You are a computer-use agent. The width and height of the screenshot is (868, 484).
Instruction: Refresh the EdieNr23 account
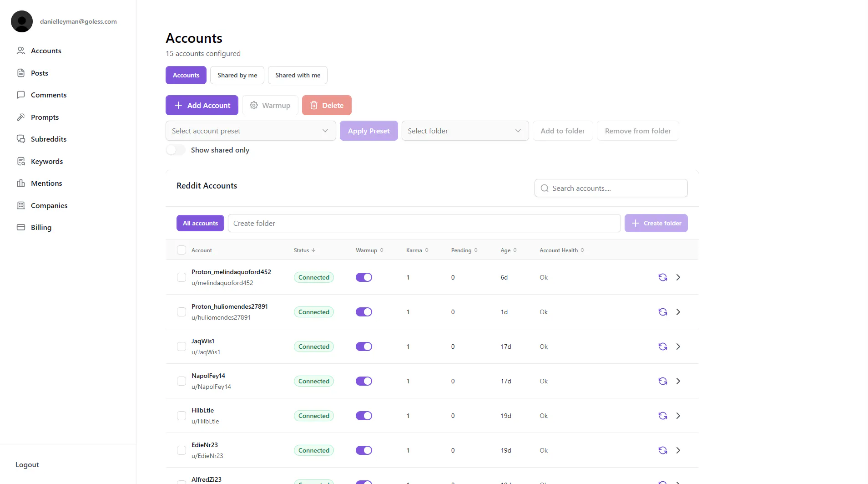[663, 450]
